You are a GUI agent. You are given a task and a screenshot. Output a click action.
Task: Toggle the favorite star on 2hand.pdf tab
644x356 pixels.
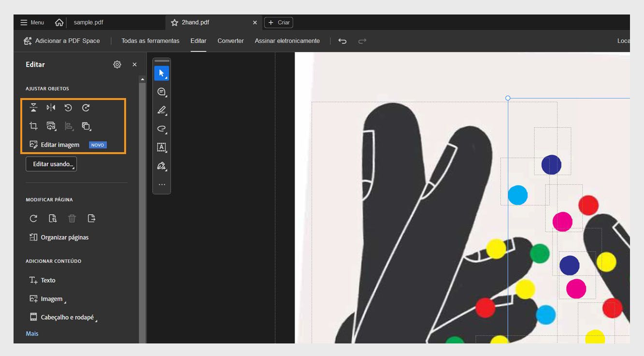click(173, 22)
